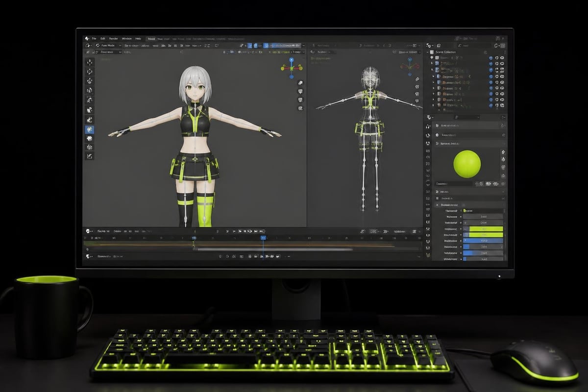
Task: Click the green keyframe marker on timeline
Action: (x=194, y=244)
